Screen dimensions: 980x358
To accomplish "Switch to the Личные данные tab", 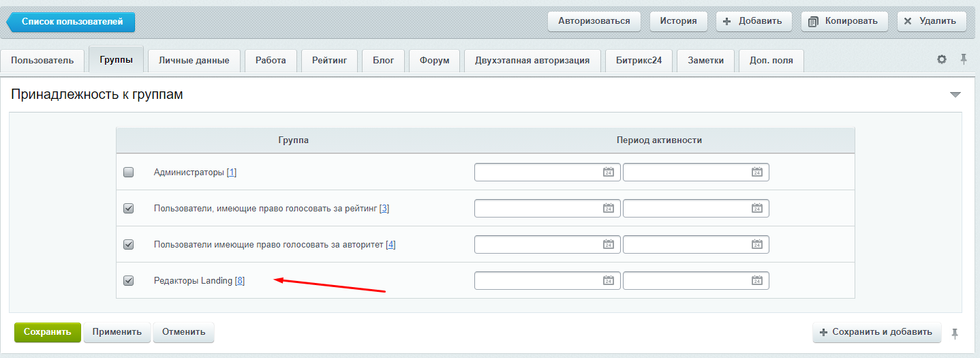I will [x=194, y=61].
